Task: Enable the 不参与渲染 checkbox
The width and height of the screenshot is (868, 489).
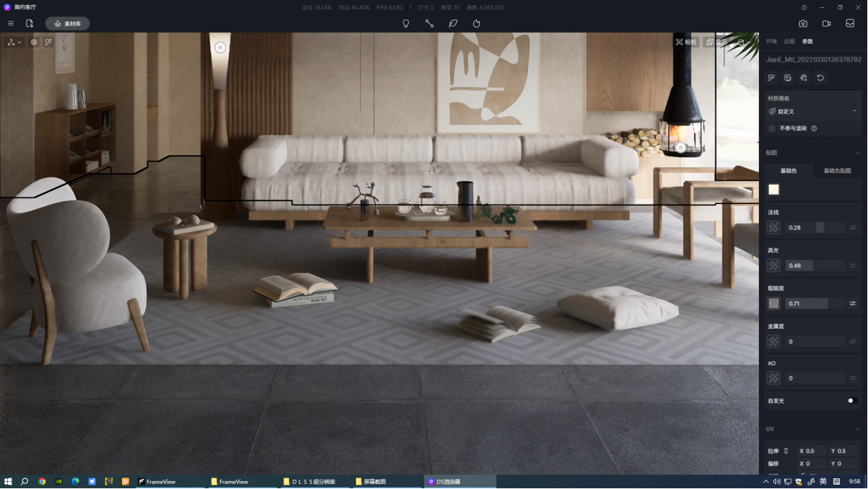Action: [772, 129]
